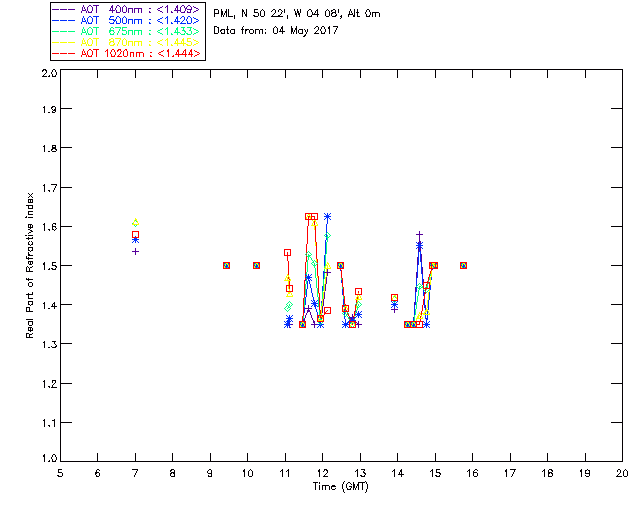
Task: Click the 1.9 y-axis tick label
Action: 49,109
